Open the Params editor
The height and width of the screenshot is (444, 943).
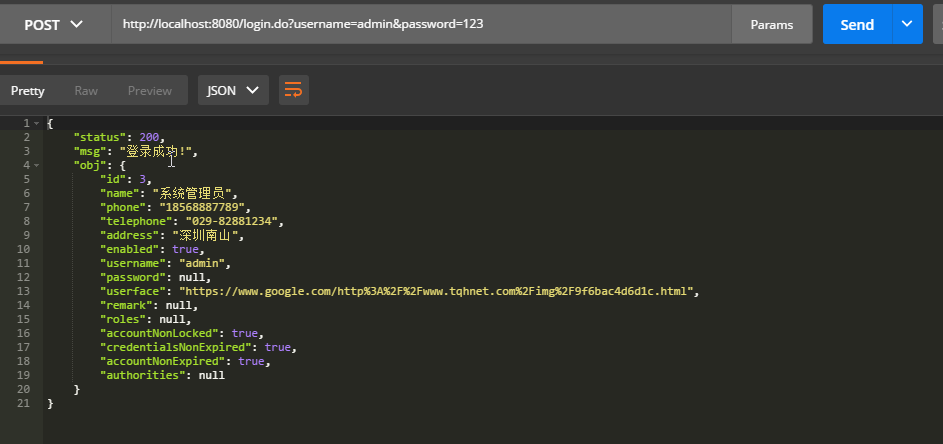click(772, 25)
